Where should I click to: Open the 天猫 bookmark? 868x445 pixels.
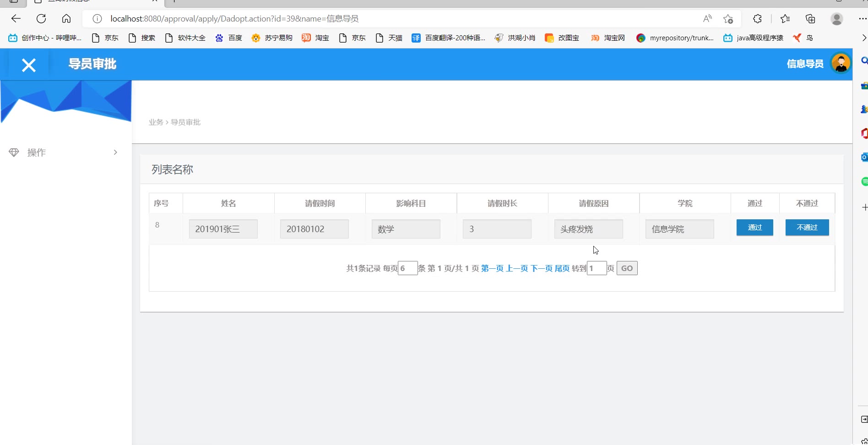[389, 38]
